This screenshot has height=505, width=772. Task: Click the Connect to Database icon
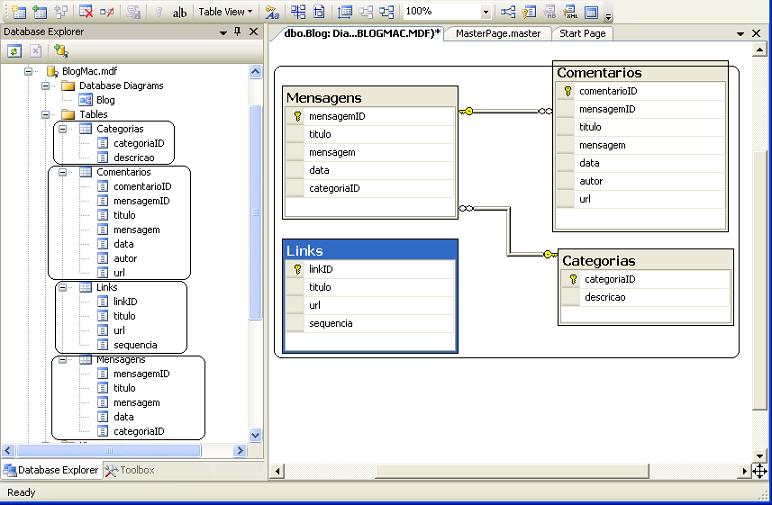coord(61,51)
